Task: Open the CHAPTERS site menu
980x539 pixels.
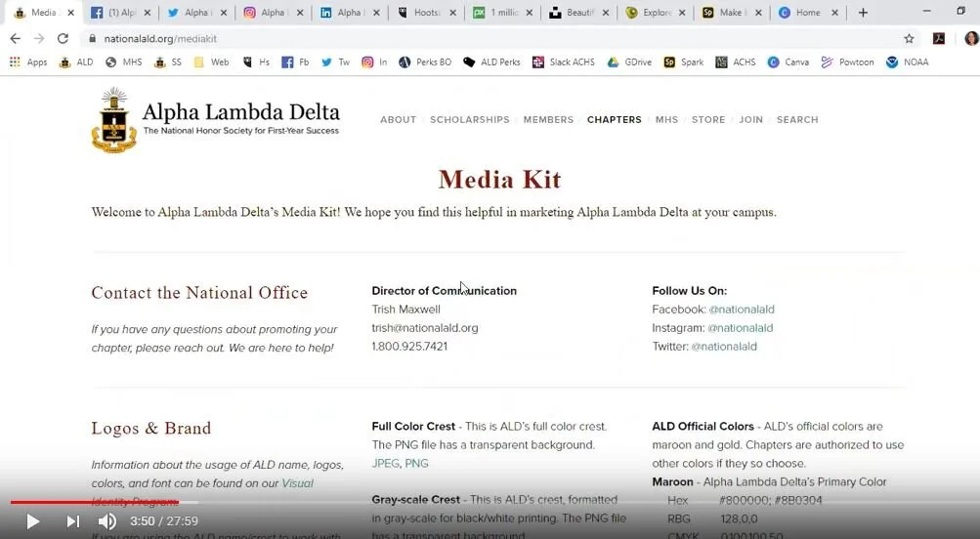Action: (614, 119)
